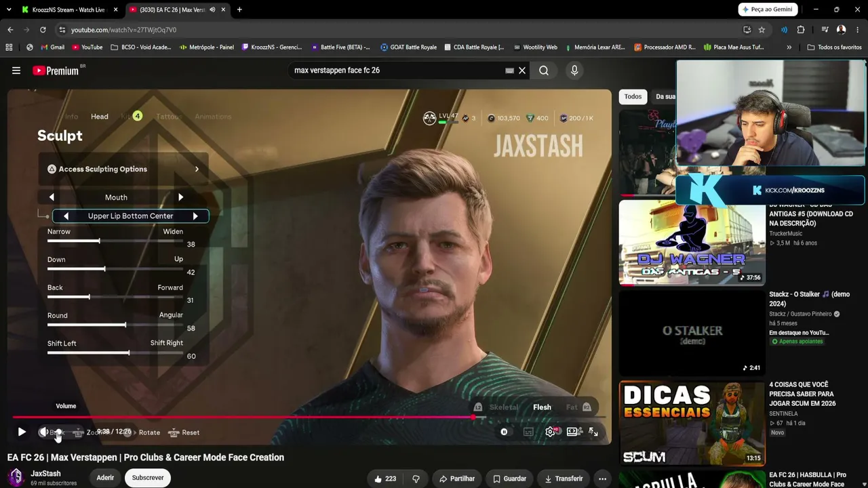Select the EA FC 26 YouTube tab

point(178,9)
